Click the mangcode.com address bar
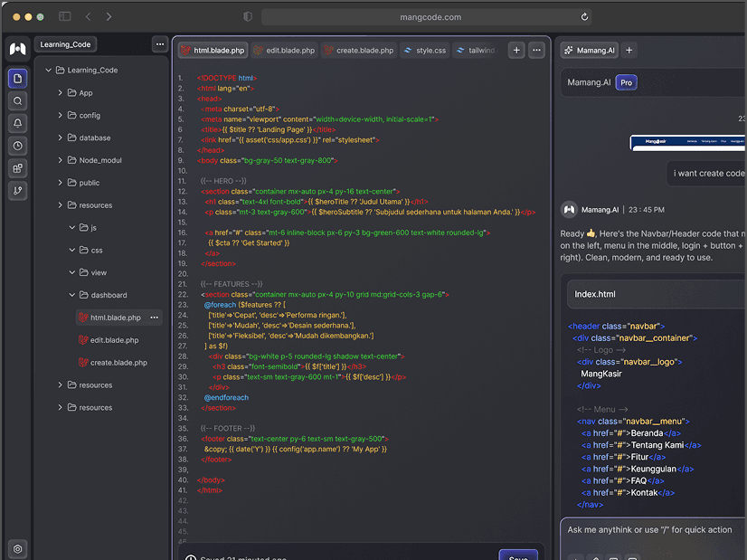 [x=428, y=17]
